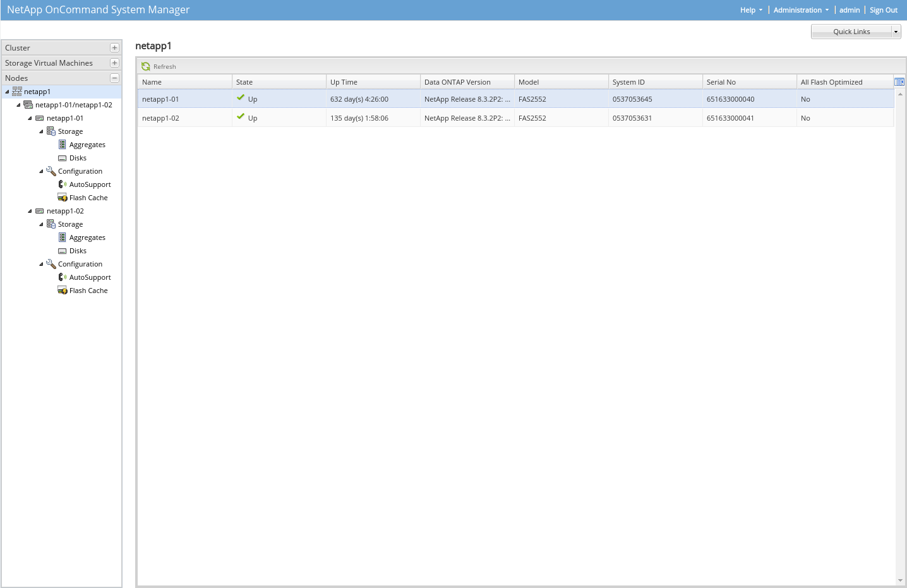
Task: Collapse Storage arrow under netapp1-02
Action: pos(41,225)
